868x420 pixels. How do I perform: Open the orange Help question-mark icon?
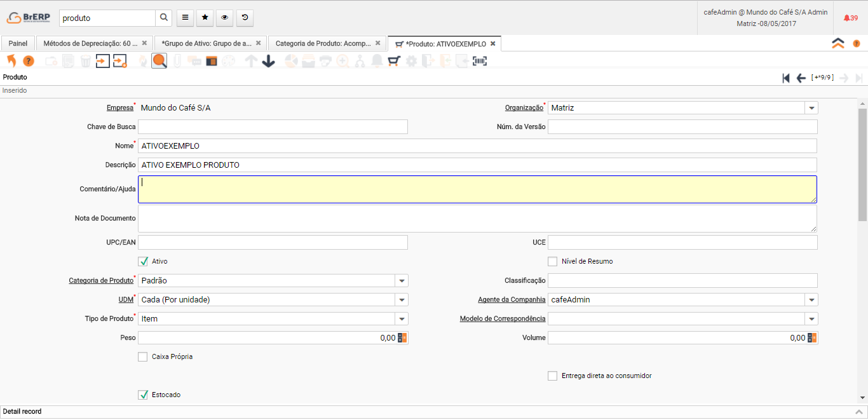pyautogui.click(x=29, y=61)
